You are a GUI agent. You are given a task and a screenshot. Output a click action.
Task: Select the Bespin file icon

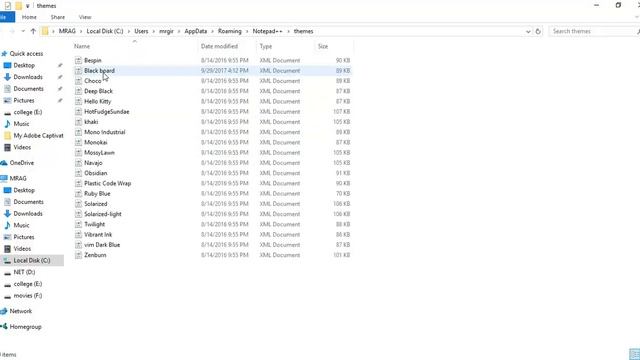[78, 60]
